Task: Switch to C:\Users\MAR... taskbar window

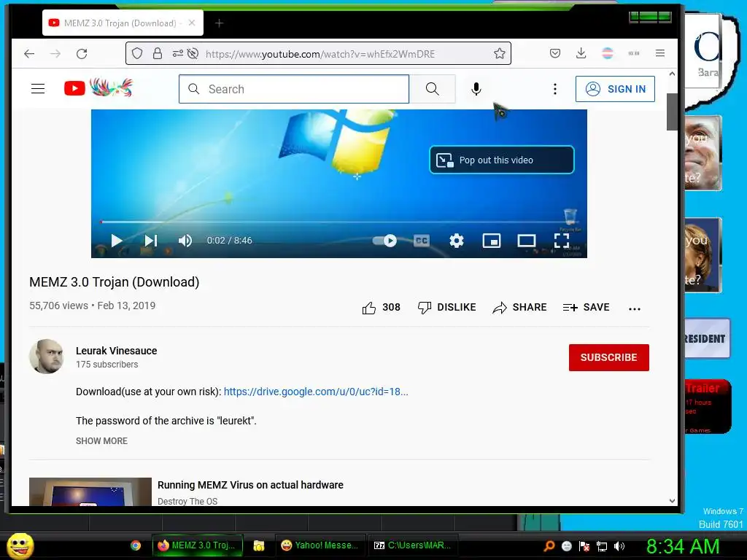Action: [x=413, y=545]
